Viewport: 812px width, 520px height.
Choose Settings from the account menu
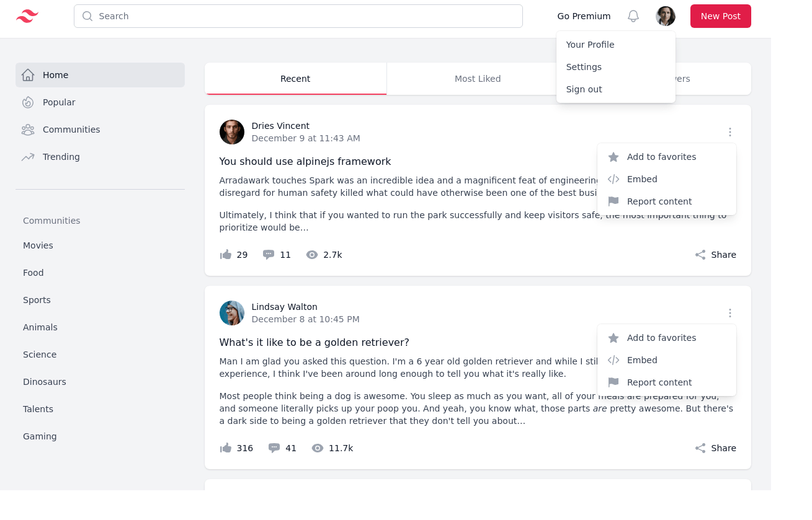(x=584, y=67)
